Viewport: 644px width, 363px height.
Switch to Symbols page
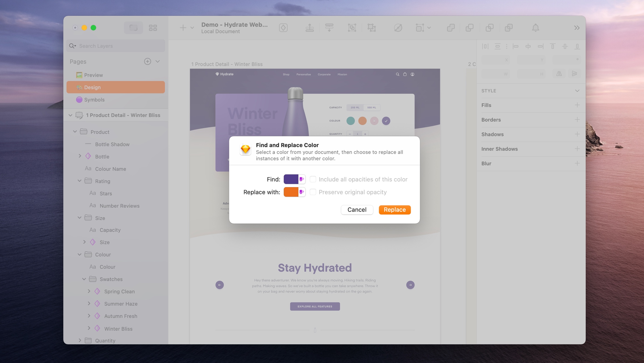pyautogui.click(x=94, y=100)
